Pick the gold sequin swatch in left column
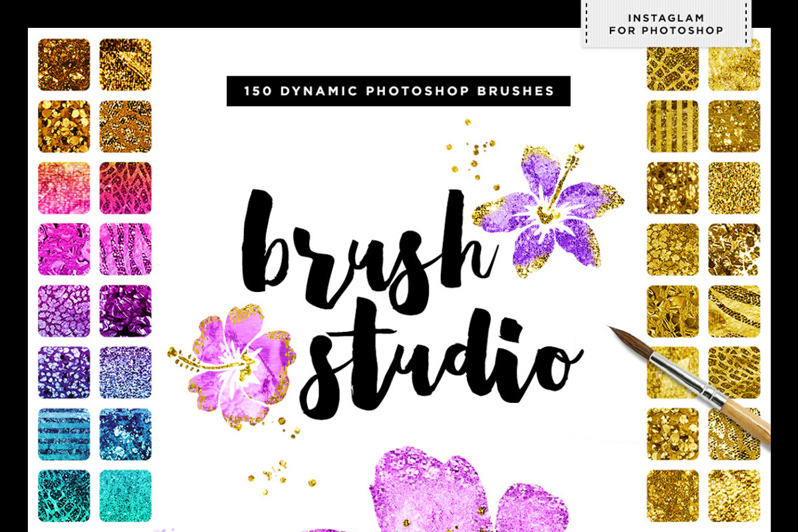This screenshot has height=532, width=798. (64, 126)
